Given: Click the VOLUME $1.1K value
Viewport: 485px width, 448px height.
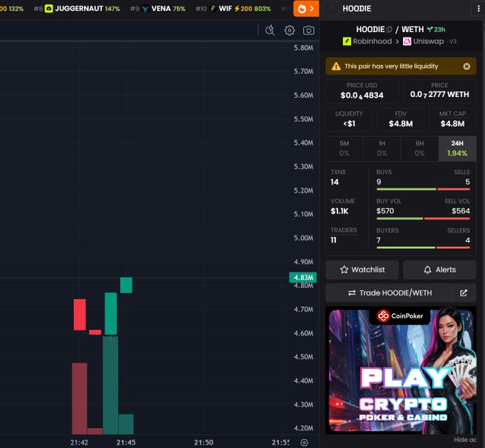Looking at the screenshot, I should pyautogui.click(x=339, y=211).
